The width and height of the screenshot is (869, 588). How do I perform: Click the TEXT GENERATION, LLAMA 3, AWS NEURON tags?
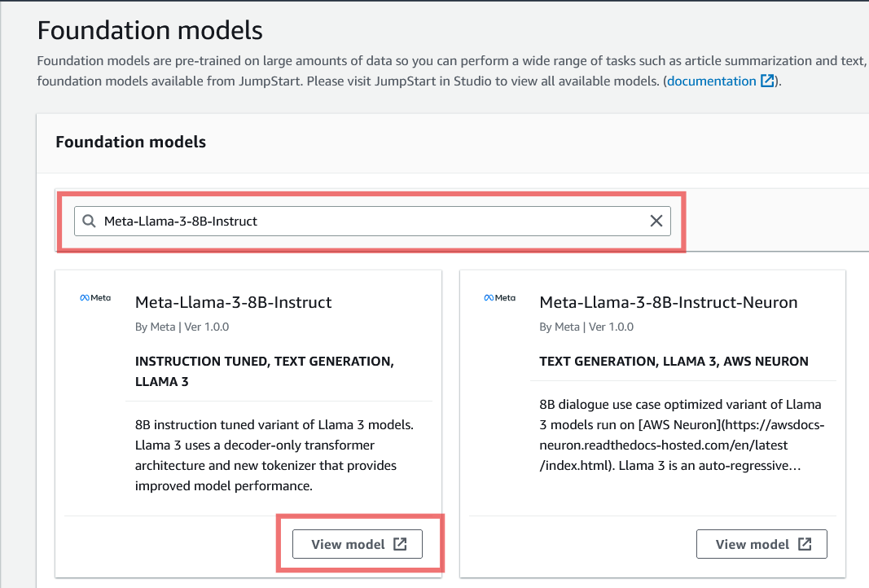674,361
